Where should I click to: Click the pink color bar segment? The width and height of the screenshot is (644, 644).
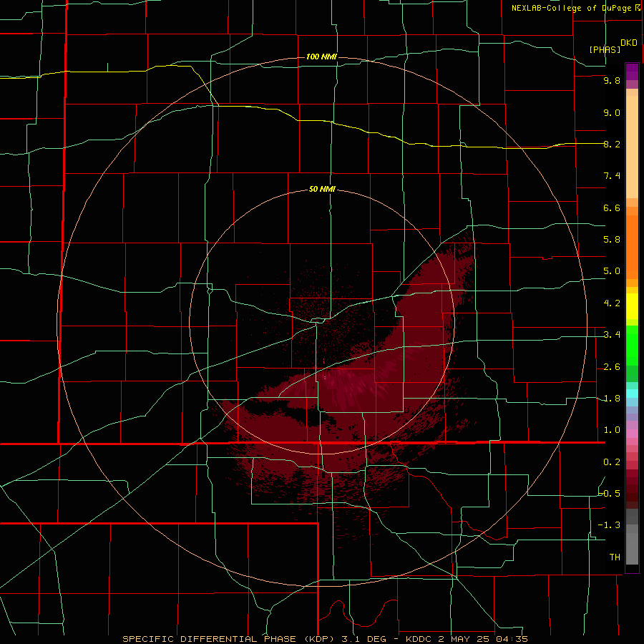click(632, 434)
